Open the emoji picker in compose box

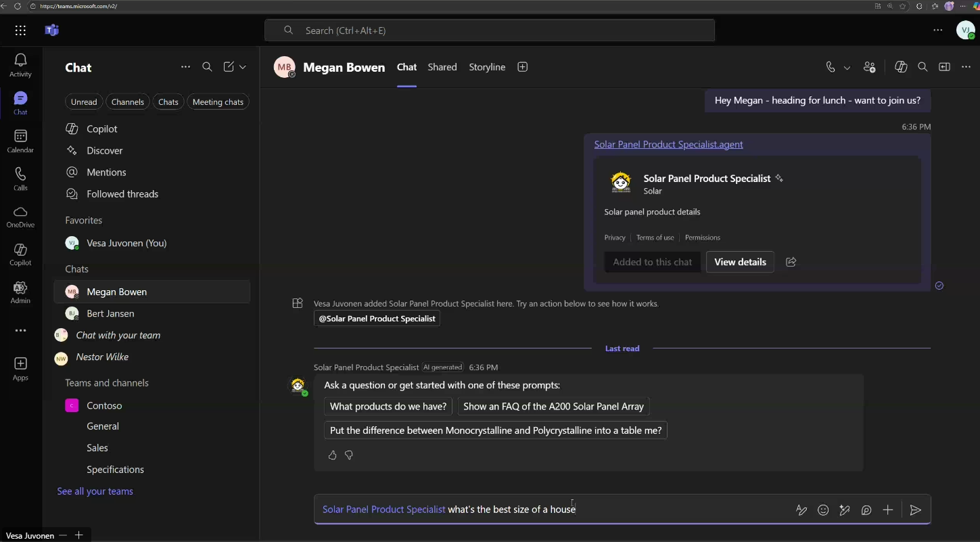click(x=823, y=510)
